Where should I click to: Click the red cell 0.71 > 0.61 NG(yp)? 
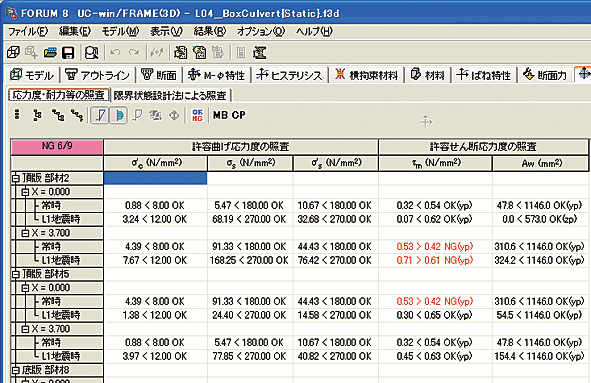[x=435, y=260]
